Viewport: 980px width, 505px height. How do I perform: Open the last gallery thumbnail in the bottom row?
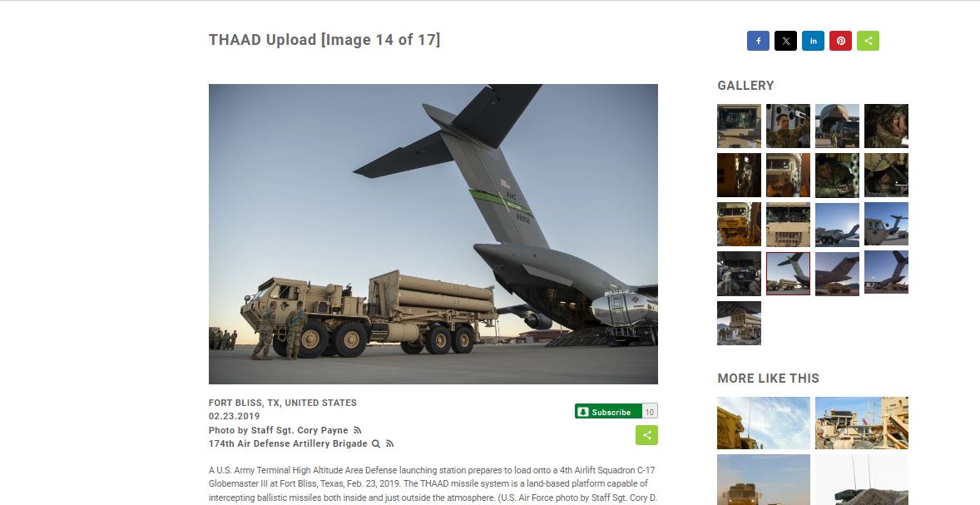coord(740,323)
